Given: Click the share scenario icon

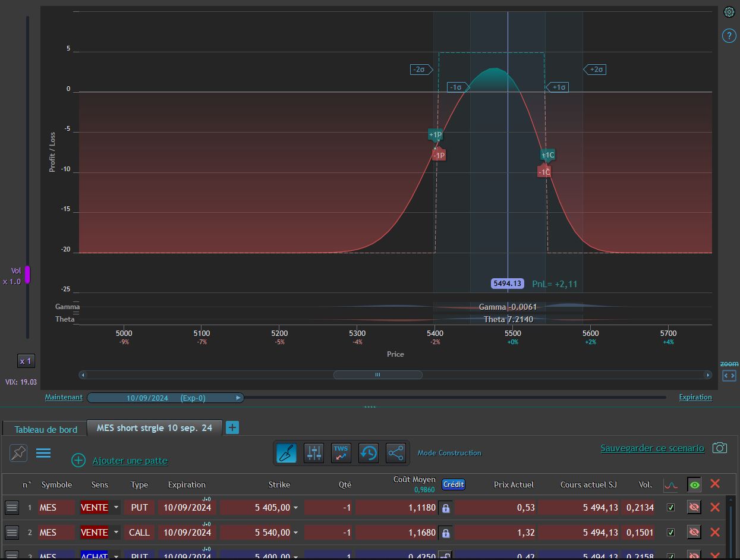Looking at the screenshot, I should point(395,453).
